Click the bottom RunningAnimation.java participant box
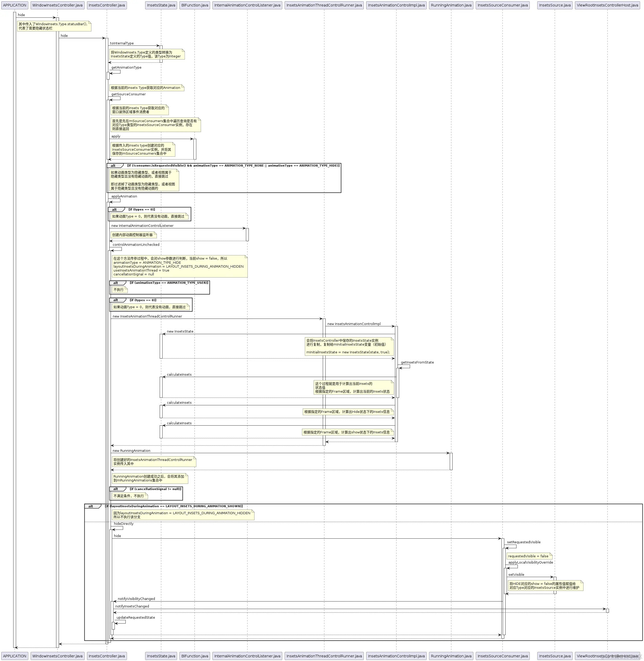This screenshot has width=644, height=661. tap(451, 656)
